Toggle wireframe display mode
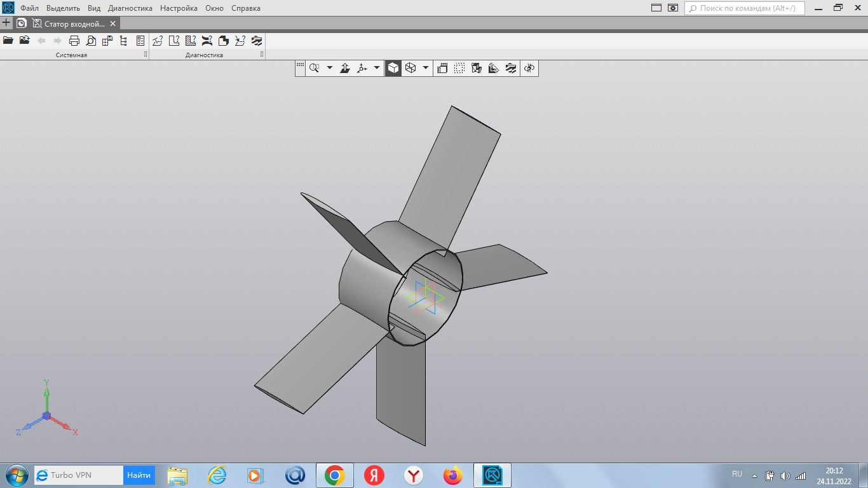 click(410, 68)
